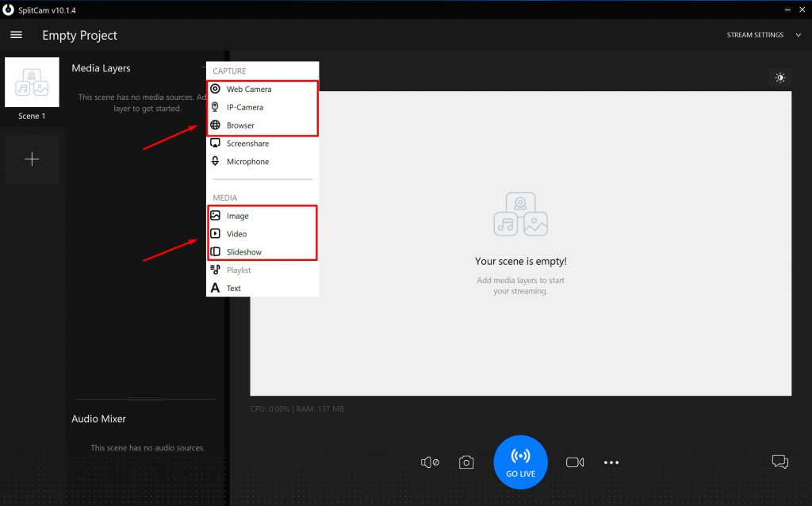The width and height of the screenshot is (812, 506).
Task: Click the Scene 1 label
Action: point(32,116)
